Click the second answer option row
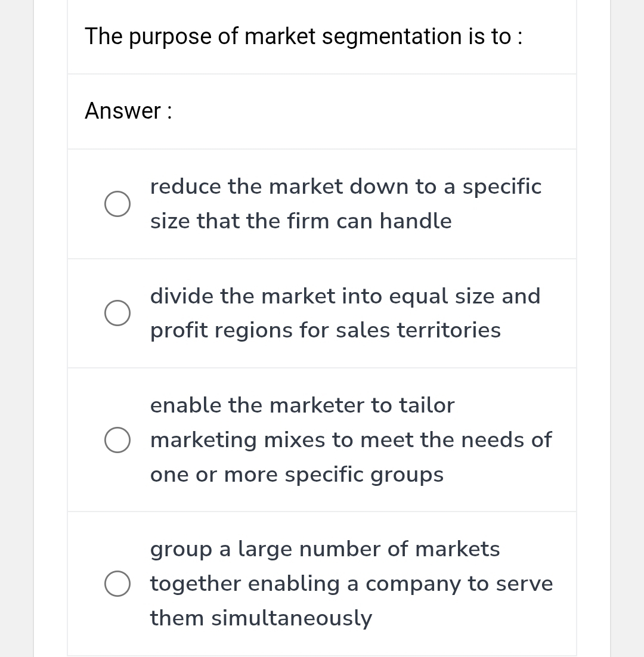 coord(322,312)
